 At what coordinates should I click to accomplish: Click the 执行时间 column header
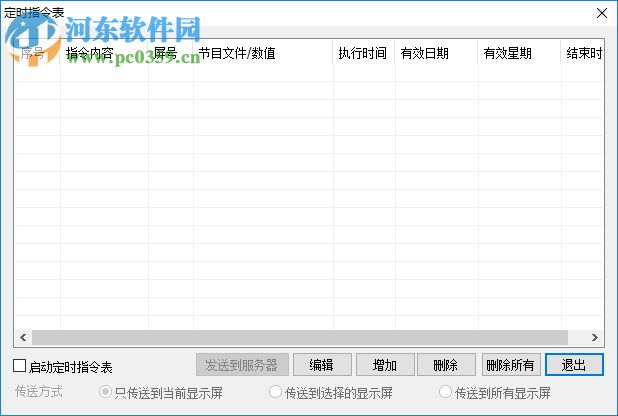click(x=364, y=53)
